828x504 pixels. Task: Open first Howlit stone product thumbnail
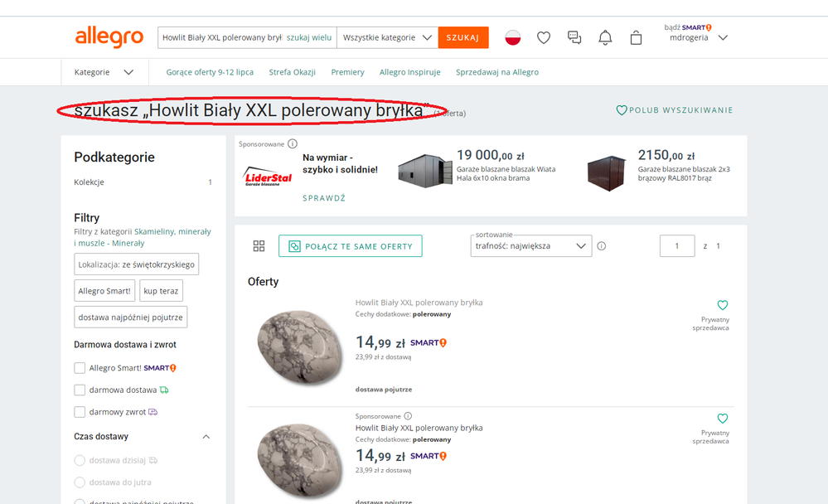(x=299, y=347)
